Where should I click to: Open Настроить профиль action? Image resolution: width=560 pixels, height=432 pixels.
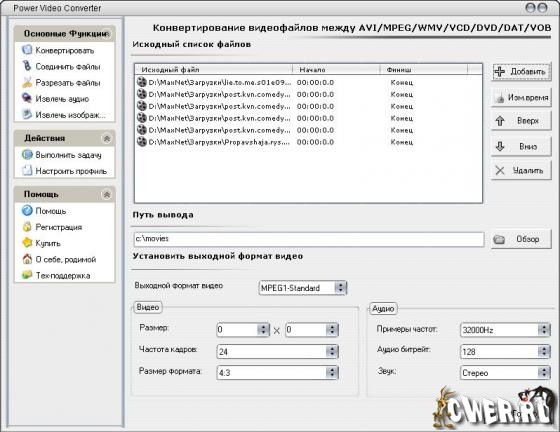(x=71, y=171)
